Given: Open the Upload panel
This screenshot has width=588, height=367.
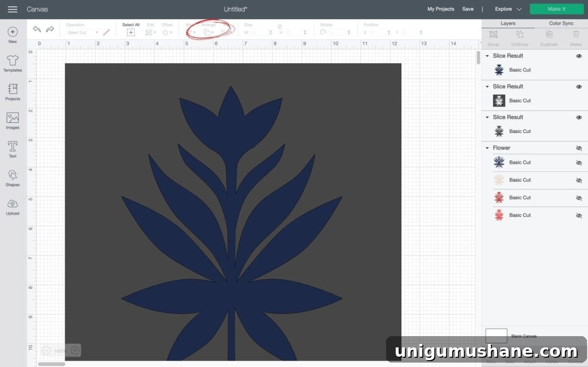Looking at the screenshot, I should 13,207.
